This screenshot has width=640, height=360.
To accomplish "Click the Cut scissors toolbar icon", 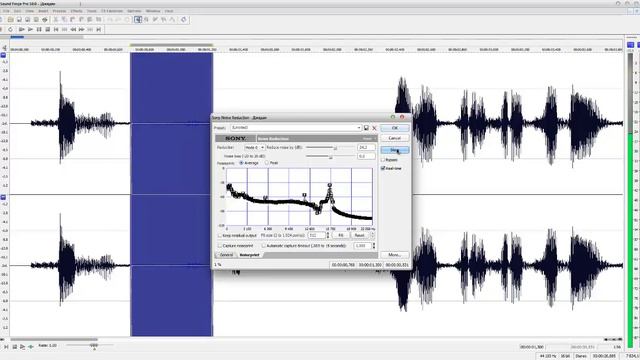I will [56, 20].
